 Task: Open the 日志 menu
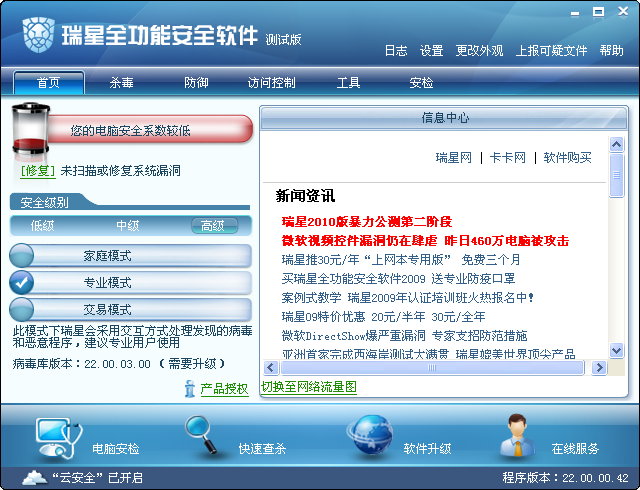click(396, 51)
